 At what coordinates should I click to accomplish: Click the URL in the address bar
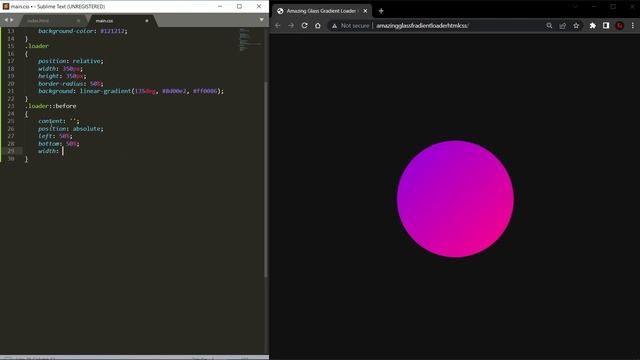(x=422, y=26)
